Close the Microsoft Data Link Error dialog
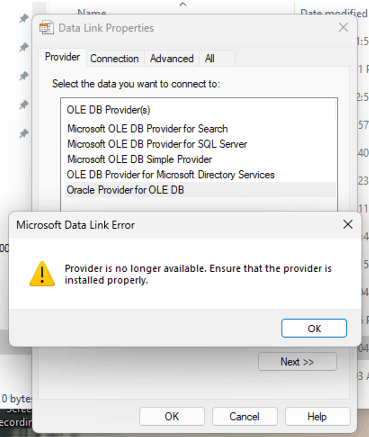The image size is (369, 437). pos(348,225)
